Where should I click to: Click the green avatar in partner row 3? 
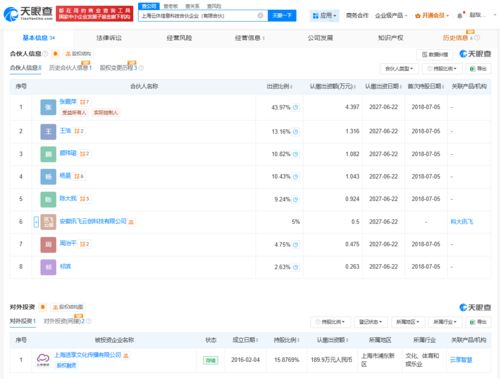[x=48, y=154]
